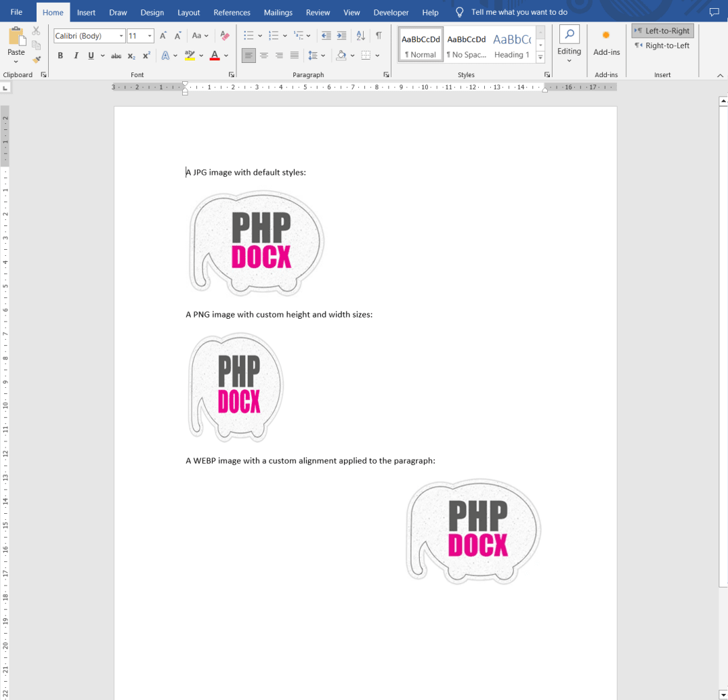Select the right-aligned WEBP logo image
Screen dimensions: 728x700
pyautogui.click(x=474, y=532)
